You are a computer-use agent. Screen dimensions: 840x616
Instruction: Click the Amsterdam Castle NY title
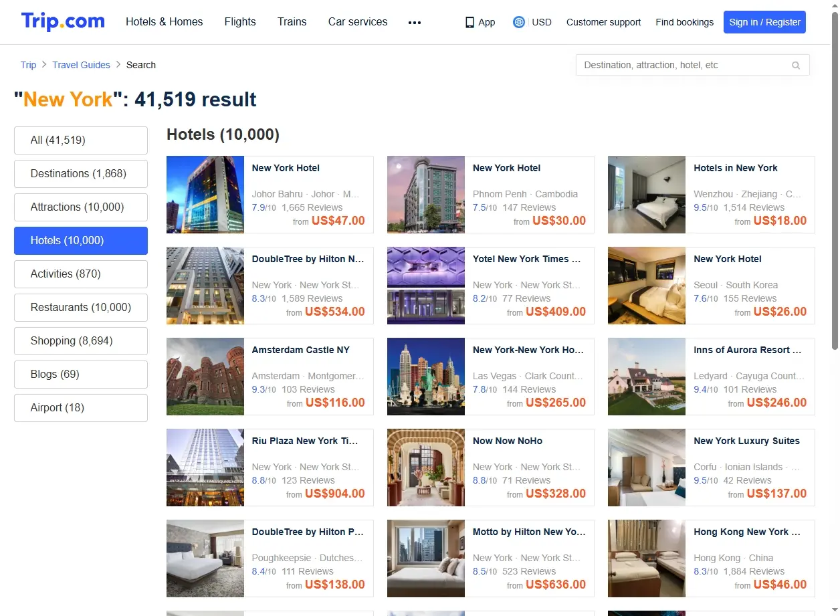coord(301,350)
